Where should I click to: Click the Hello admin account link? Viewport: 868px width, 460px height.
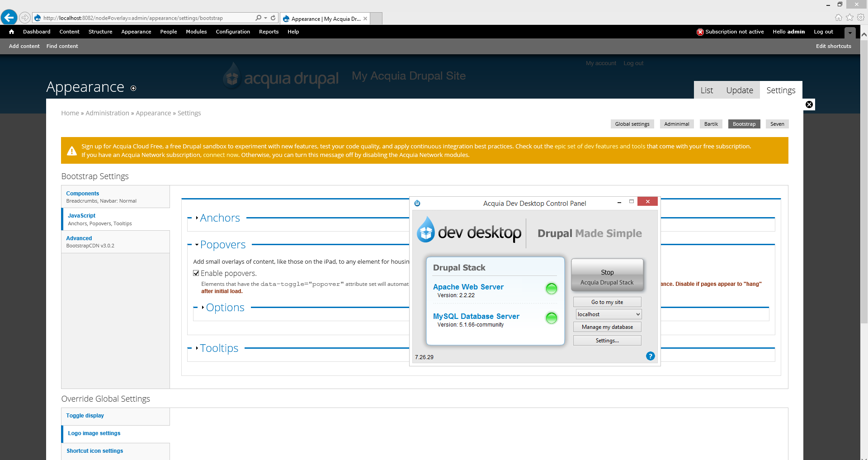tap(789, 32)
